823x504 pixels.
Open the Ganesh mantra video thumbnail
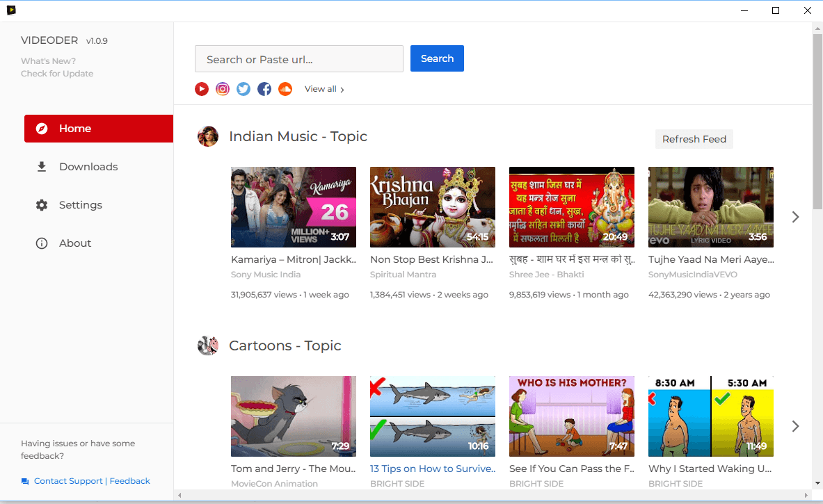coord(572,207)
